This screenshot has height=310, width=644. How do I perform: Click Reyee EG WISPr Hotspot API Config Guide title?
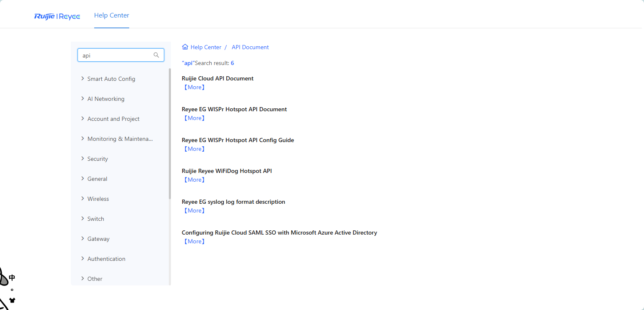click(238, 140)
